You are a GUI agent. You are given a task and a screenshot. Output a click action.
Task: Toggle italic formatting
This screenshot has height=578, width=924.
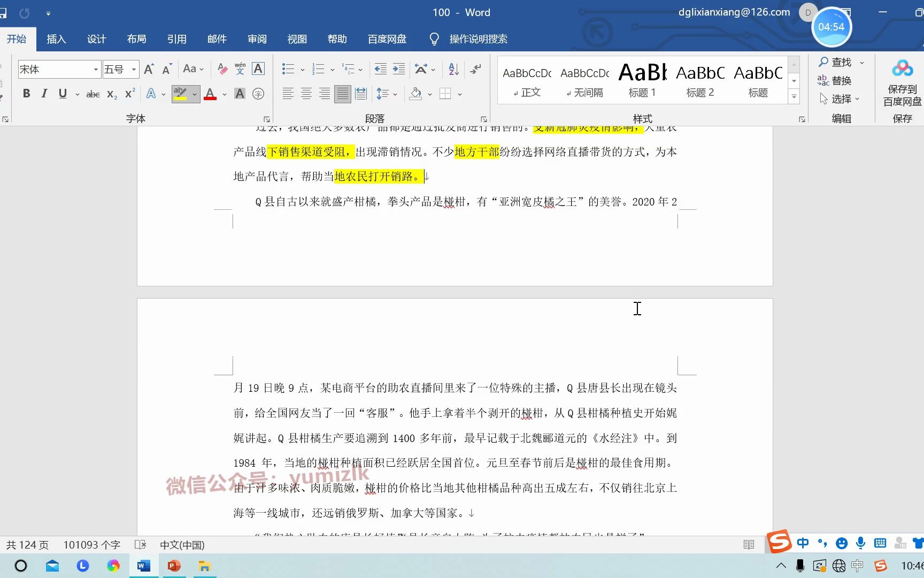coord(44,94)
